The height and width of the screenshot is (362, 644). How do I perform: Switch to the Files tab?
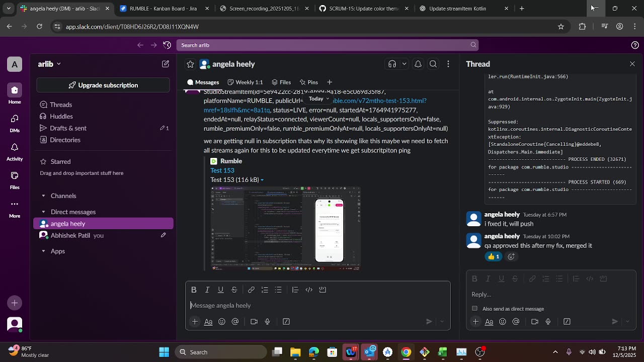(x=281, y=82)
